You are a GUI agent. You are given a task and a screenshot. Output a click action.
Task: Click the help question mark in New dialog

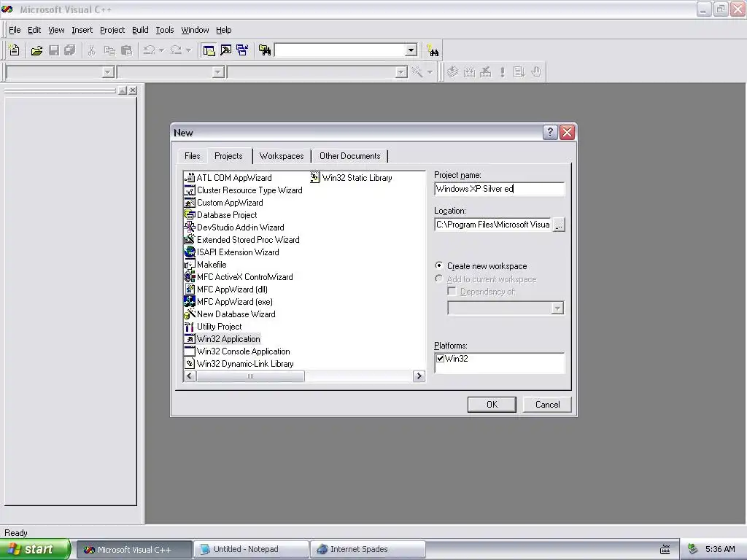pos(550,133)
